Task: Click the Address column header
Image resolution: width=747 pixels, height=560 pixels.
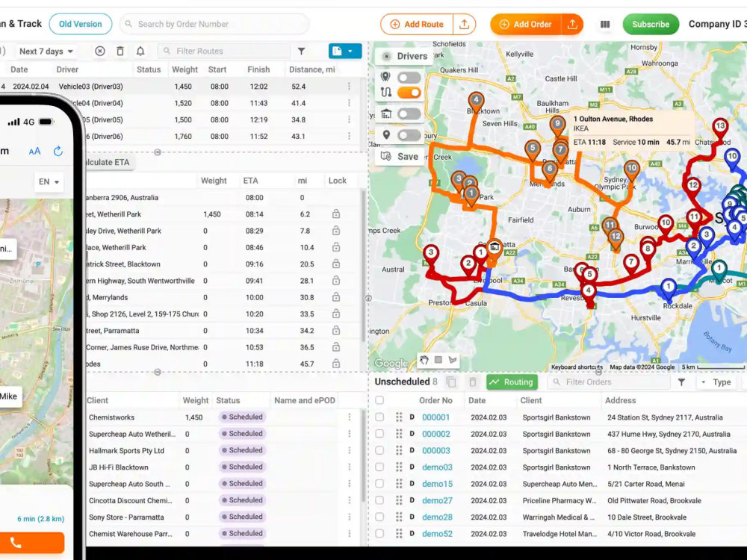Action: [x=620, y=400]
